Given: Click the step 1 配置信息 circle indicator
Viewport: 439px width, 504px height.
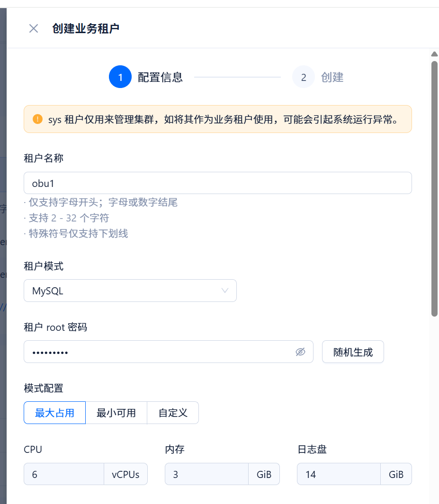Looking at the screenshot, I should pos(120,77).
